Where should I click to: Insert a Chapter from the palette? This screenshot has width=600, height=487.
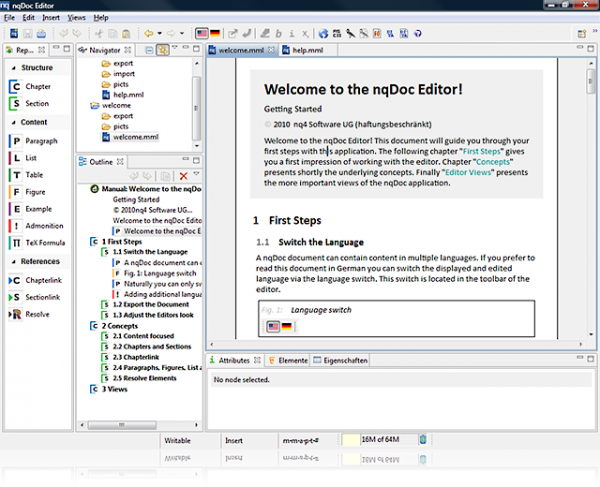36,87
